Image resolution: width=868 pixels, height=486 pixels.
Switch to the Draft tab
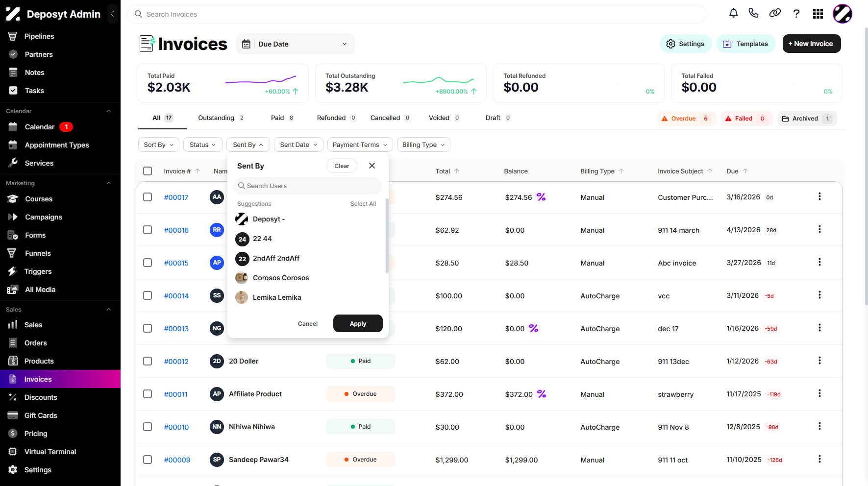point(498,118)
